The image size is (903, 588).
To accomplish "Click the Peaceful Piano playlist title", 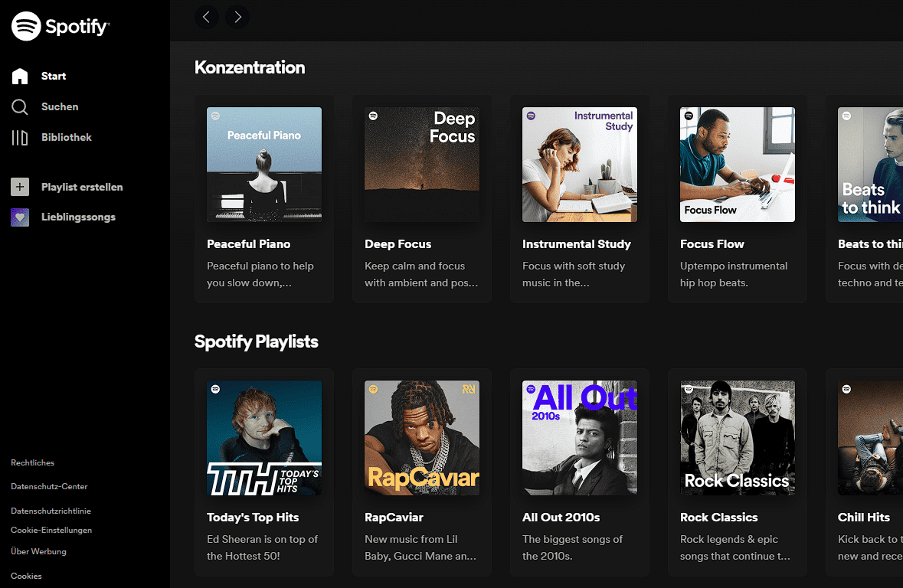I will [x=249, y=244].
